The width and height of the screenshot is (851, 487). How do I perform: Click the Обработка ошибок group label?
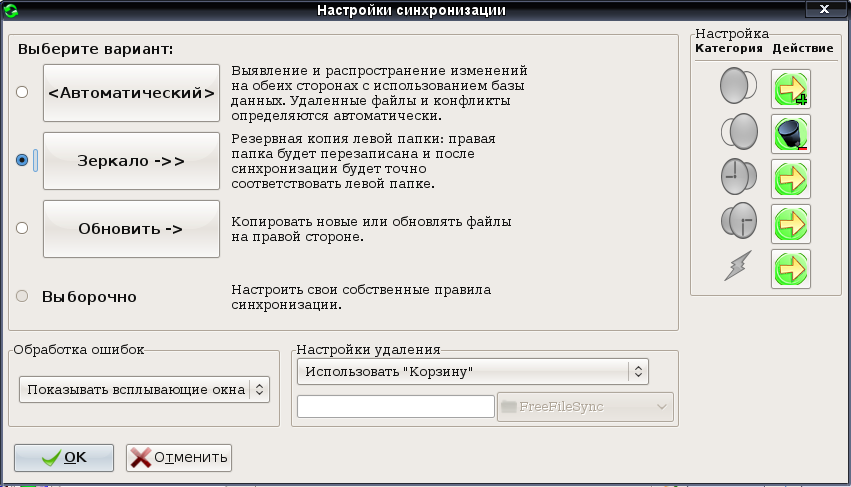pyautogui.click(x=79, y=349)
